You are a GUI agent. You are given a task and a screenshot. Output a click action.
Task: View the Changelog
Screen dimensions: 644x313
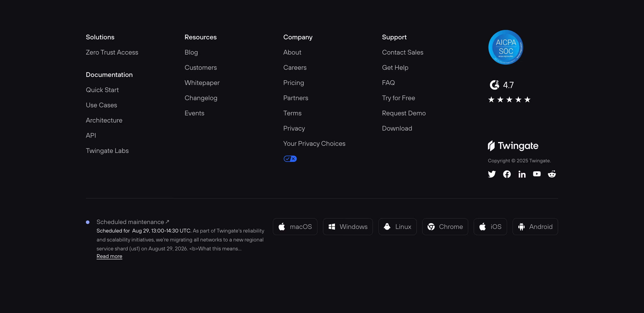201,98
